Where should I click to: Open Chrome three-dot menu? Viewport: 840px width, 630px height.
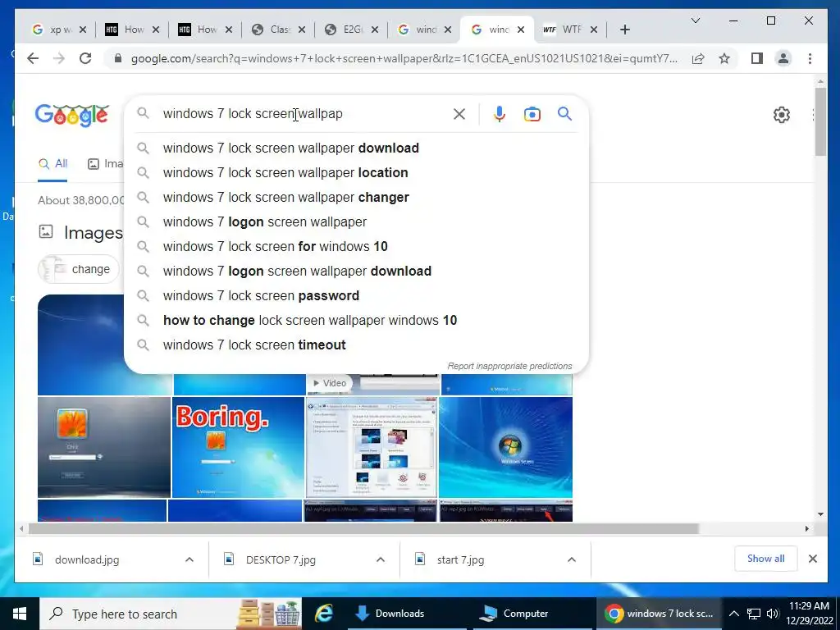pyautogui.click(x=810, y=58)
